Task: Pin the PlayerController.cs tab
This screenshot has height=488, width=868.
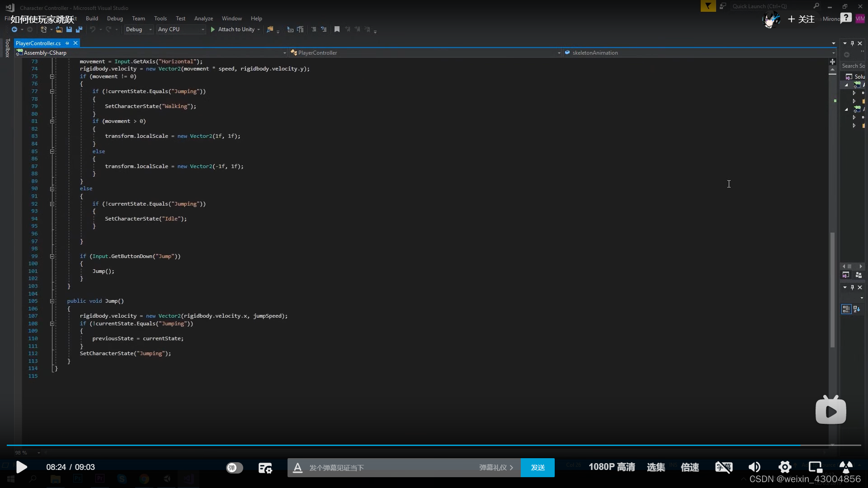Action: pos(67,43)
